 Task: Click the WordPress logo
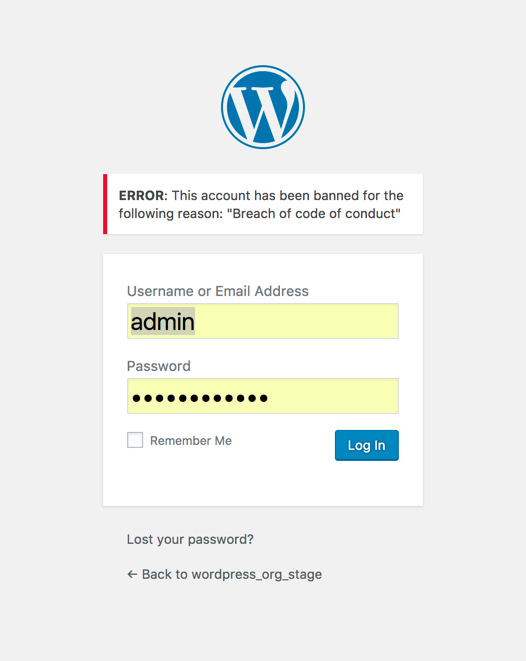point(263,107)
